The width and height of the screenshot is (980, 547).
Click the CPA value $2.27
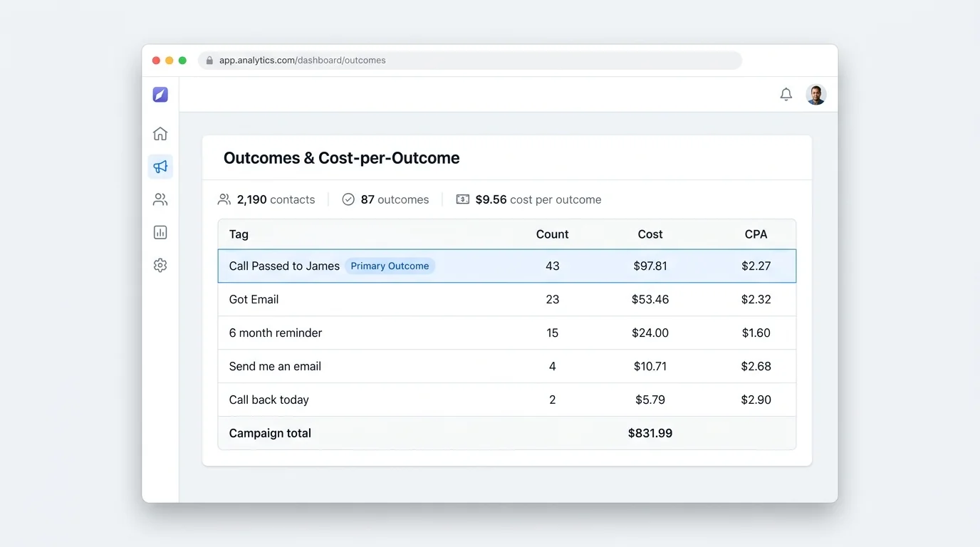pyautogui.click(x=756, y=266)
